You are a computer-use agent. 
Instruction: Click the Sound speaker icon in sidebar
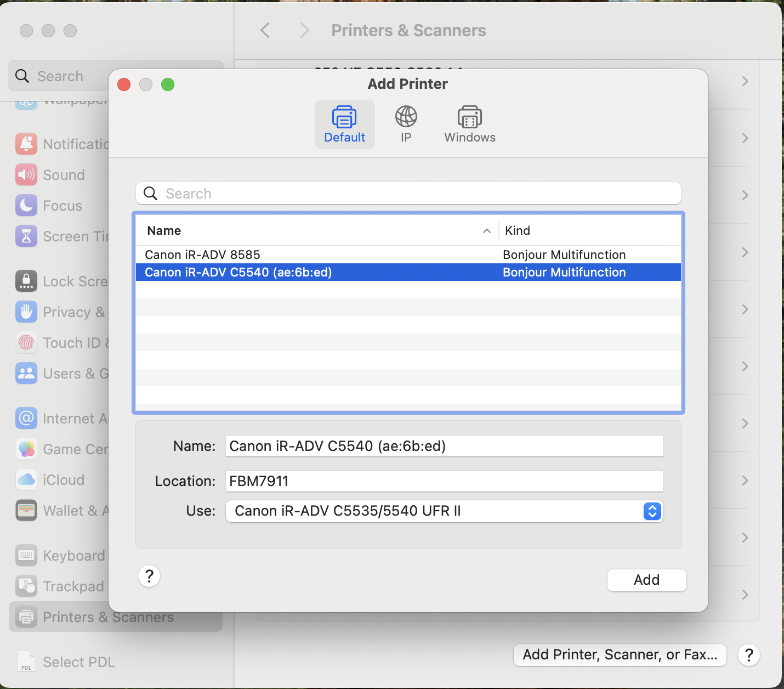point(26,174)
